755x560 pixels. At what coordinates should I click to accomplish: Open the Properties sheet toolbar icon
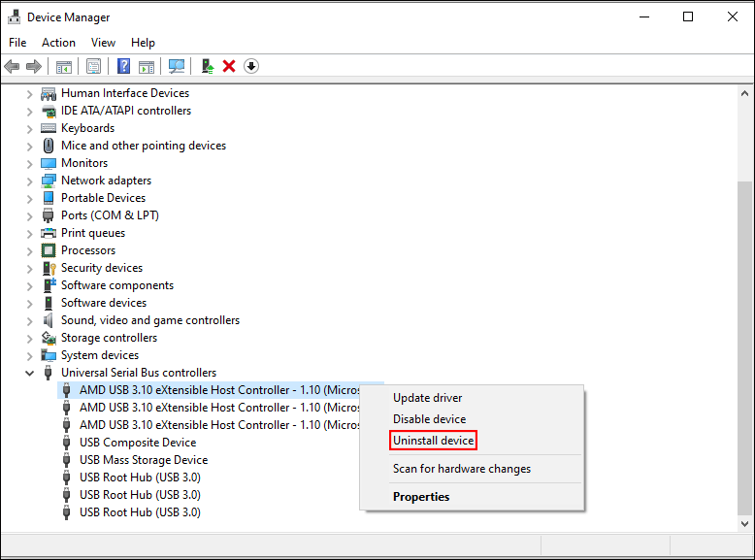pyautogui.click(x=93, y=66)
